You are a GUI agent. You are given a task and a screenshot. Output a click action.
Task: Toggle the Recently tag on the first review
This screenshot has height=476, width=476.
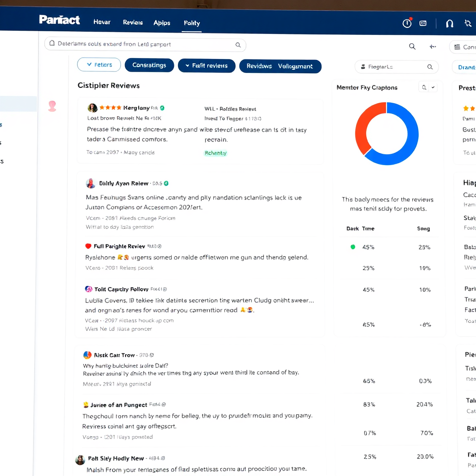coord(215,152)
